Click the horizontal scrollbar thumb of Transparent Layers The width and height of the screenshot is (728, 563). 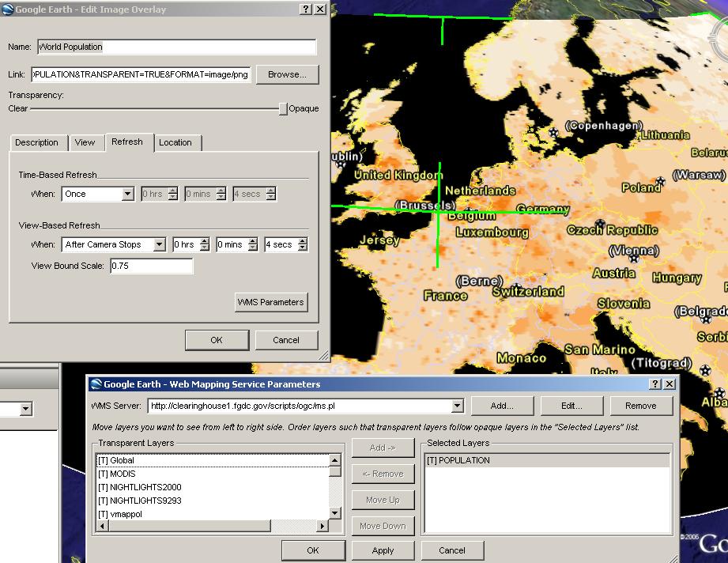[190, 526]
